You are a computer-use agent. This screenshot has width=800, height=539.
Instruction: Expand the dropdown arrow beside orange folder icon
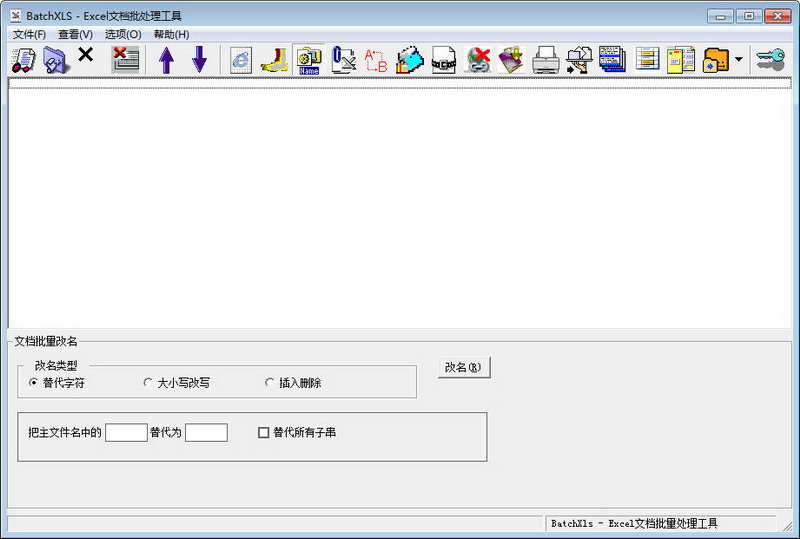tap(739, 60)
